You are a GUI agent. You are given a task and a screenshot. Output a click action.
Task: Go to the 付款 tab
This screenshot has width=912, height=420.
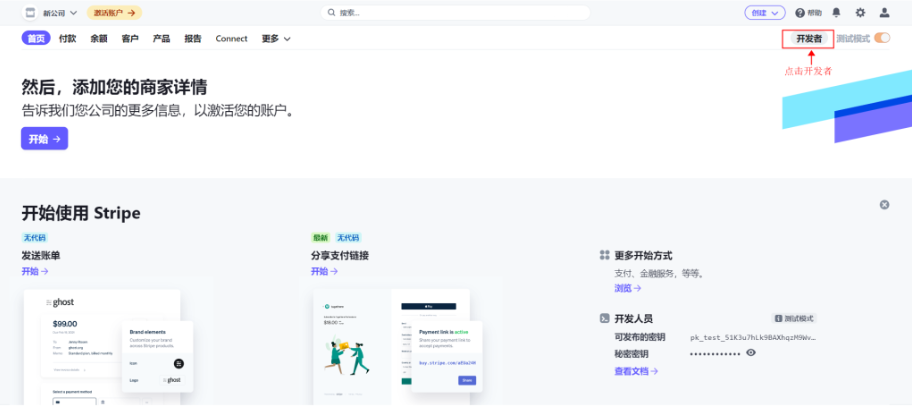click(x=67, y=38)
